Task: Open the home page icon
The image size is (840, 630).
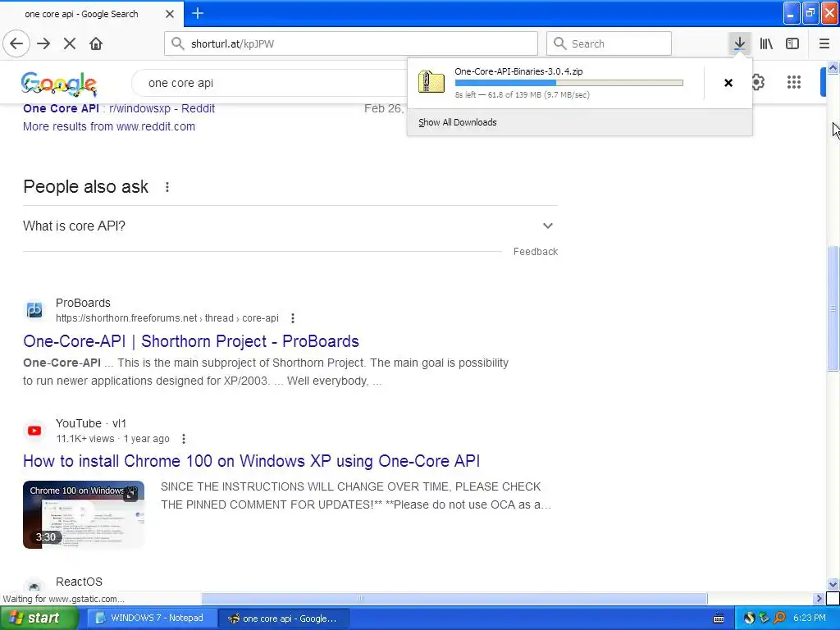Action: point(96,43)
